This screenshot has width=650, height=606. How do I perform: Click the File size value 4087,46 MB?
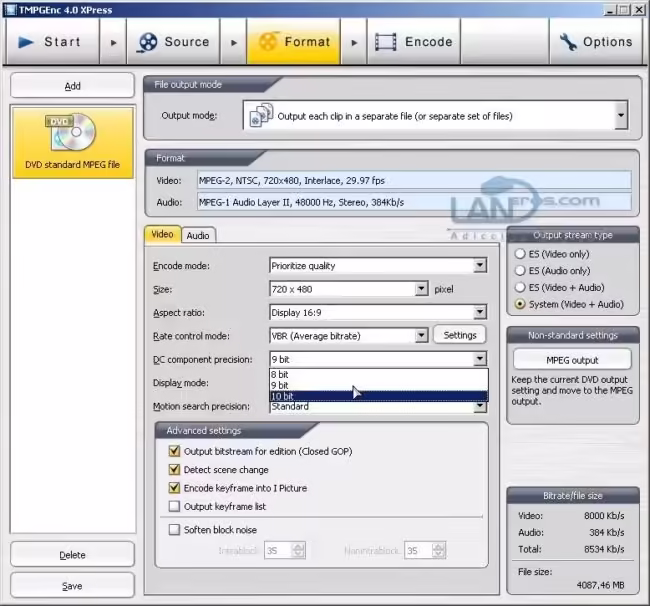(x=600, y=585)
